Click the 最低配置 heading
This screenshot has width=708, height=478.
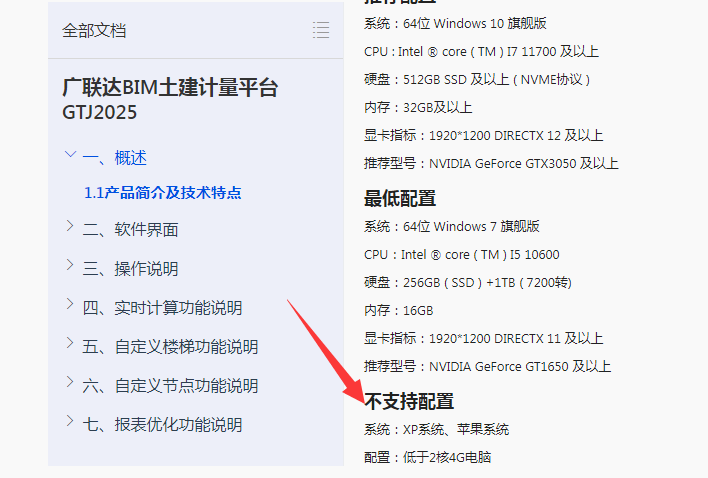(x=400, y=199)
